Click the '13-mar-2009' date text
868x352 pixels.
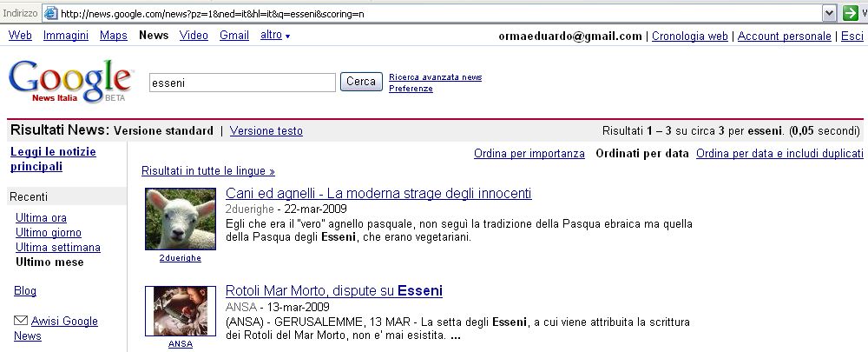(x=299, y=307)
